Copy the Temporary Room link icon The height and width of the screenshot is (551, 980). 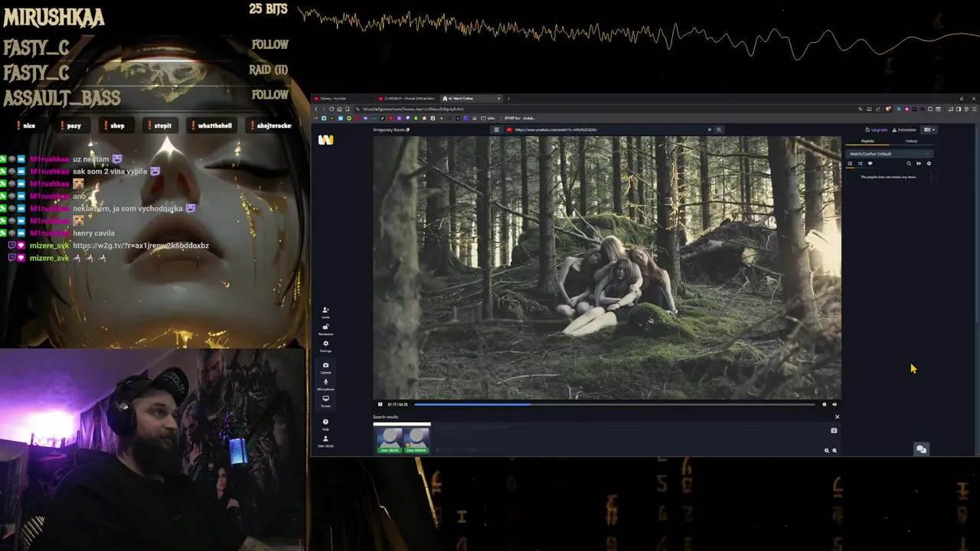(x=407, y=130)
